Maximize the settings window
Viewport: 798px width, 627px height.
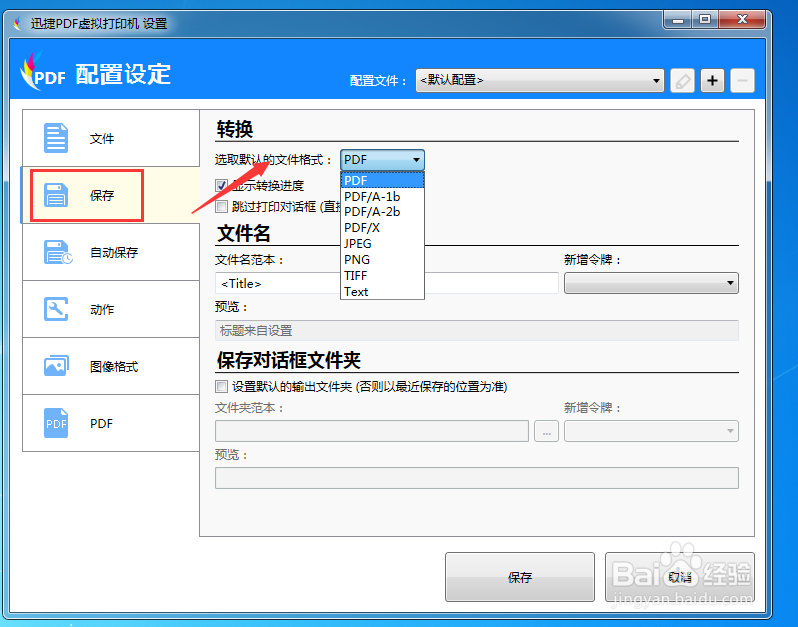pyautogui.click(x=704, y=20)
